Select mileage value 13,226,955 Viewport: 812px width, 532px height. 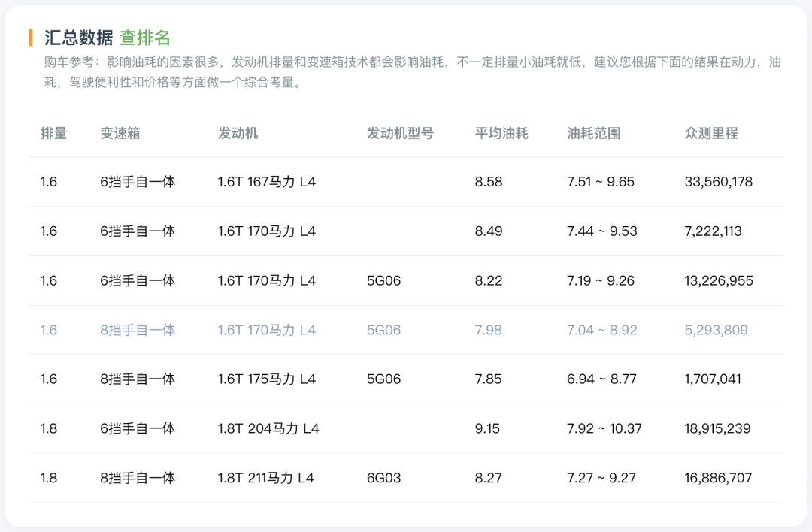719,280
